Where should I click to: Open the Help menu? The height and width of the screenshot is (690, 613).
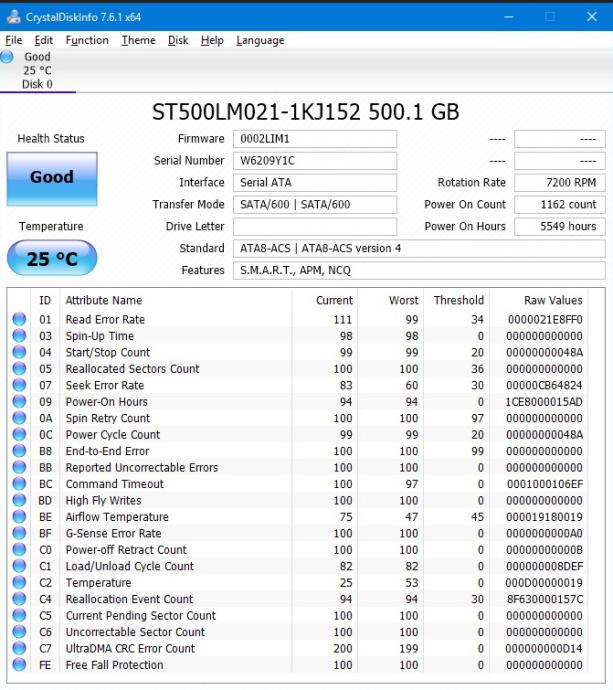tap(212, 40)
